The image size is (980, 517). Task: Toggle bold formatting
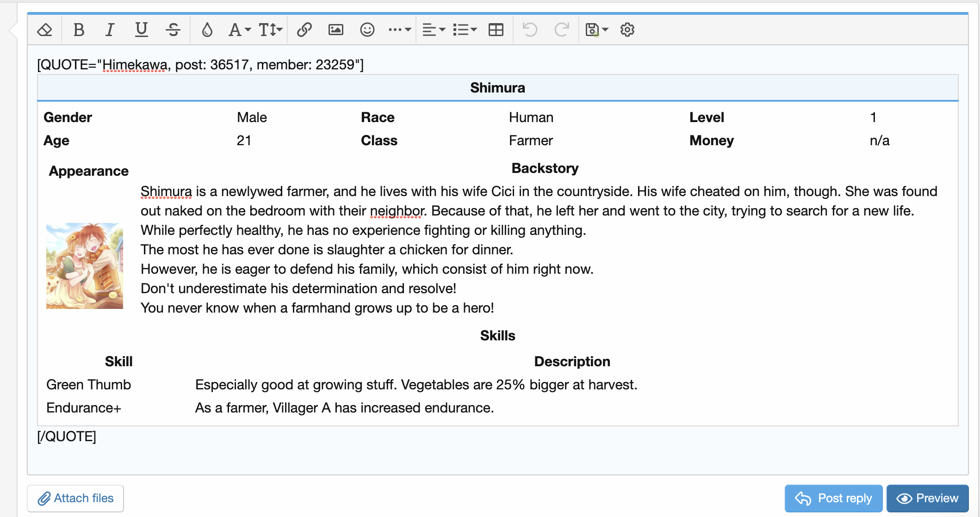[79, 30]
